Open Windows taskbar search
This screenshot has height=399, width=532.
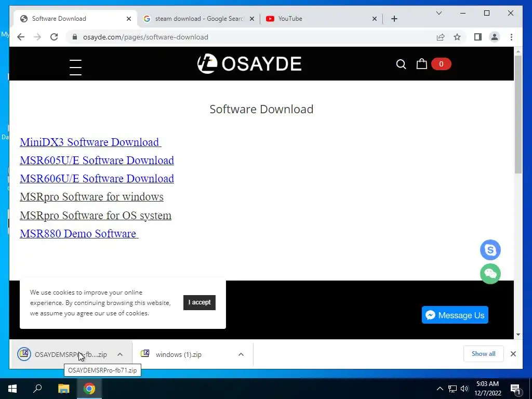pos(37,389)
